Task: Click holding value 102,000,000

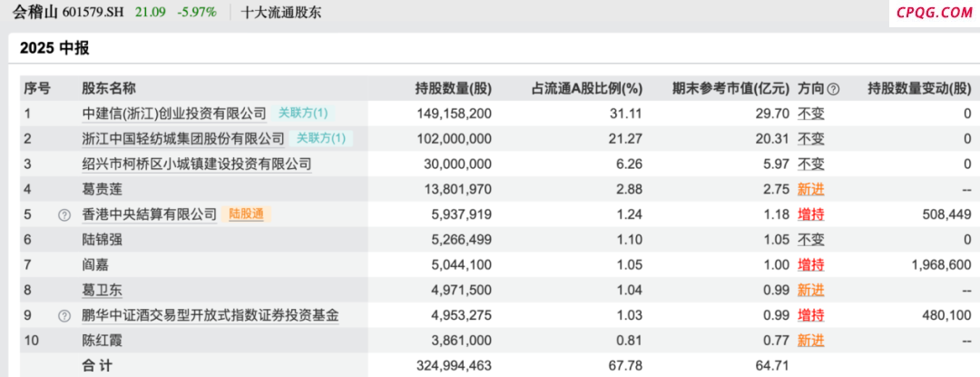Action: [456, 139]
